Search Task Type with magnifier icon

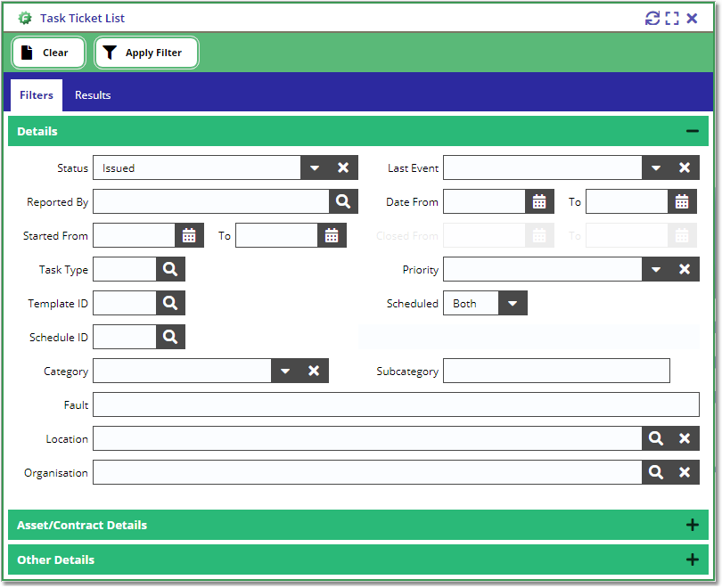pos(170,269)
